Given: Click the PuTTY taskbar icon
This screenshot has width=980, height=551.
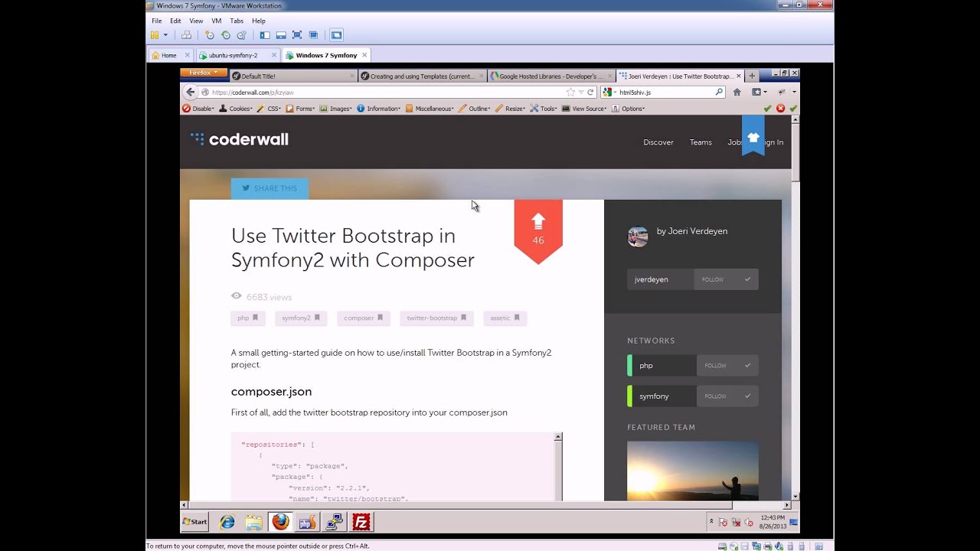Looking at the screenshot, I should point(334,523).
